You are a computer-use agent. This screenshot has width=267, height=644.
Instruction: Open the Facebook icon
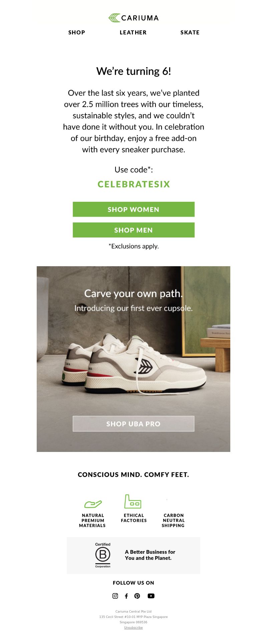tap(126, 596)
